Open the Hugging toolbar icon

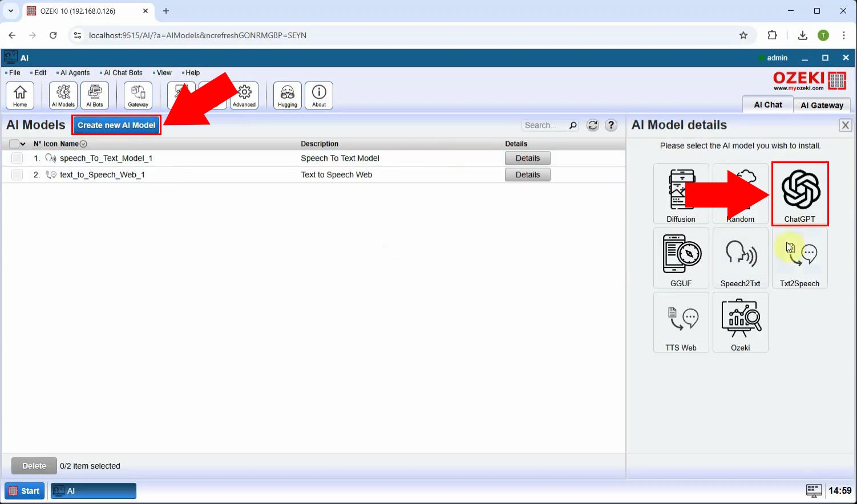click(x=288, y=95)
